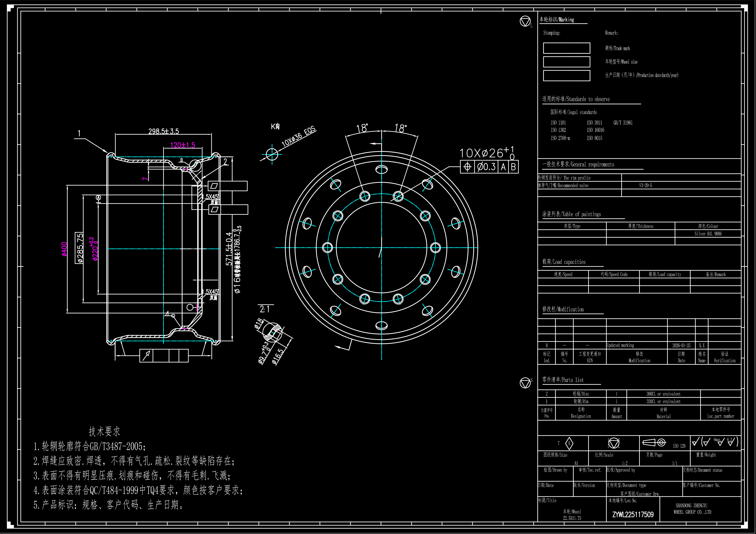
Task: Select the Updated marking modification entry
Action: (620, 345)
